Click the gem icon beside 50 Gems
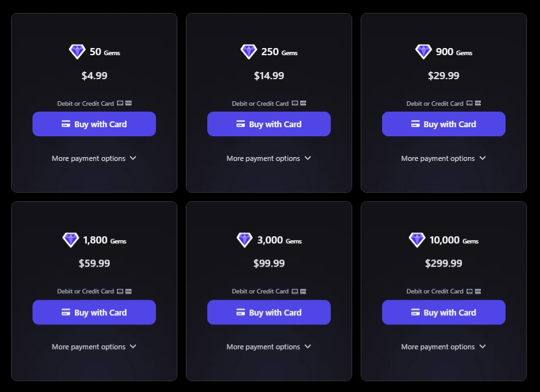Viewport: 540px width, 392px height. [x=77, y=52]
